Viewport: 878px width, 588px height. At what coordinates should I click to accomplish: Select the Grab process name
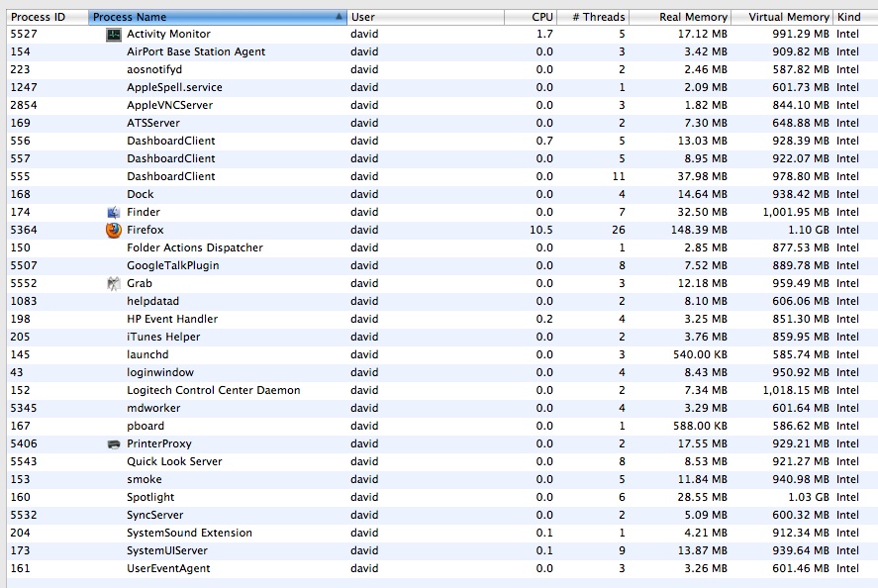coord(139,283)
